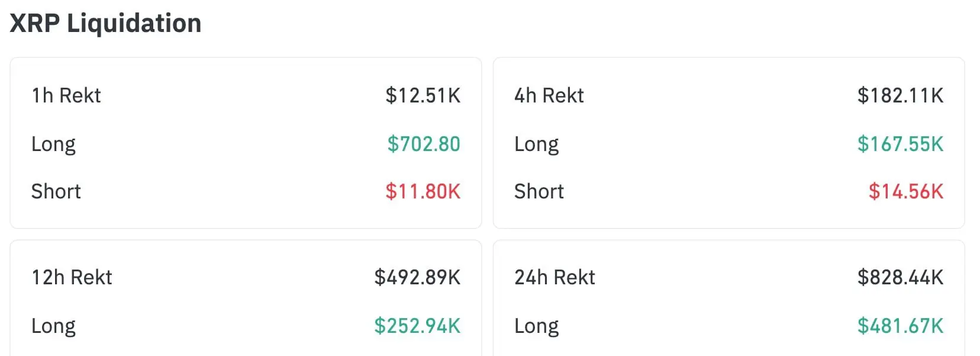Screen dimensions: 980x356
Task: Select the 1h Rekt label
Action: tap(66, 95)
